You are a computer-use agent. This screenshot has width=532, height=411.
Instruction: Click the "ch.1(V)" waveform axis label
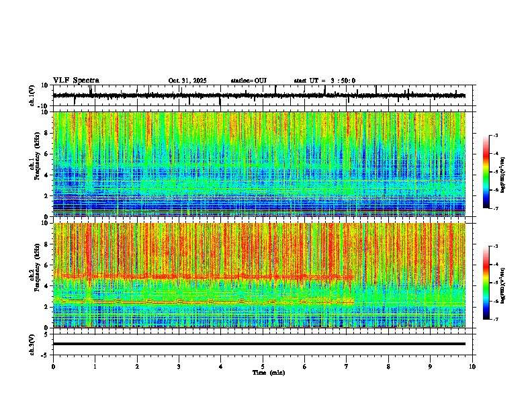(x=32, y=95)
